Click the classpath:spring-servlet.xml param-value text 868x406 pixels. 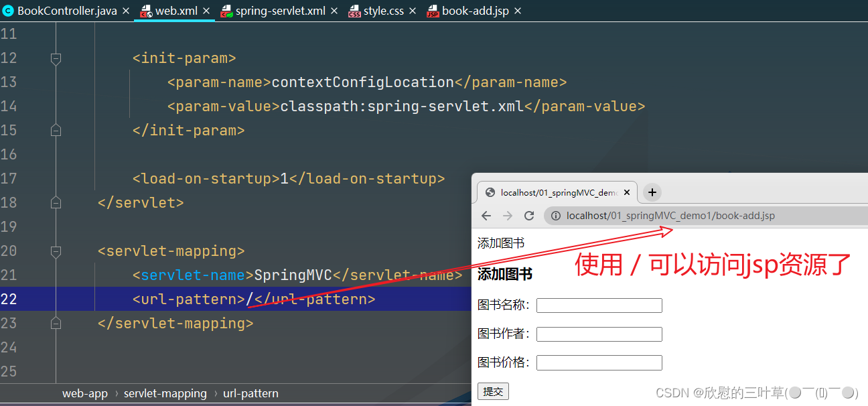[402, 107]
